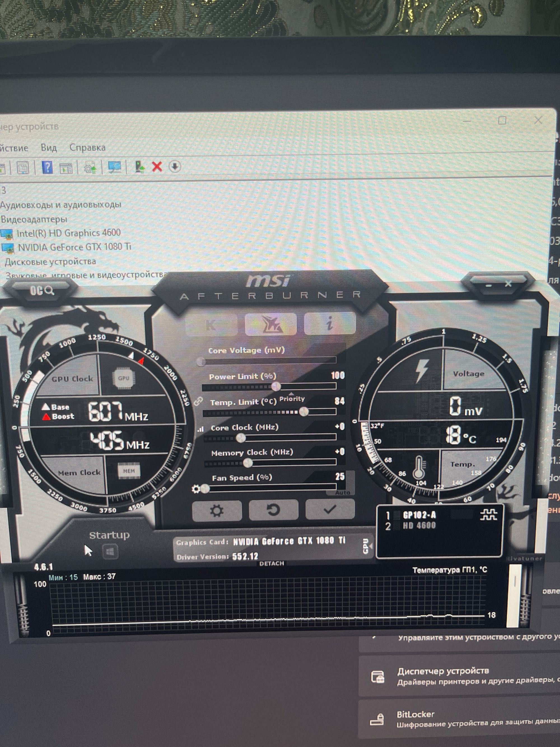Select NVIDIA GeForce GTX 1080 Ti device

click(74, 247)
